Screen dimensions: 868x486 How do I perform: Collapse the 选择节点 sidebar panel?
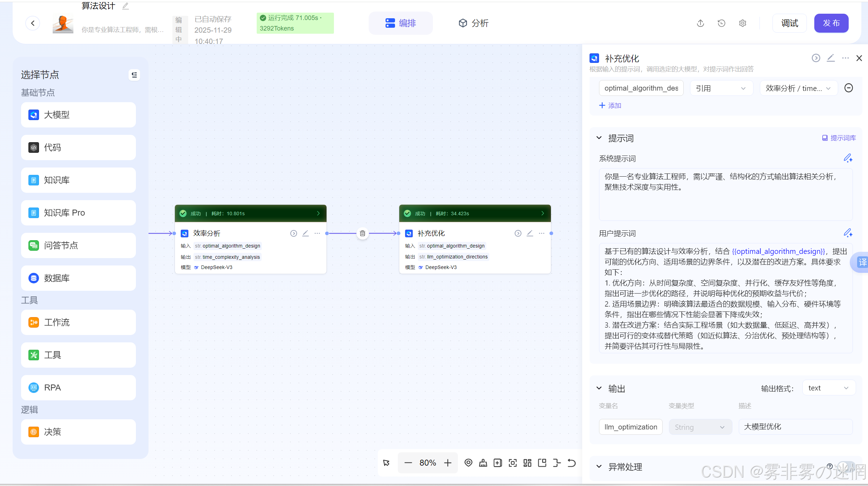pos(134,75)
